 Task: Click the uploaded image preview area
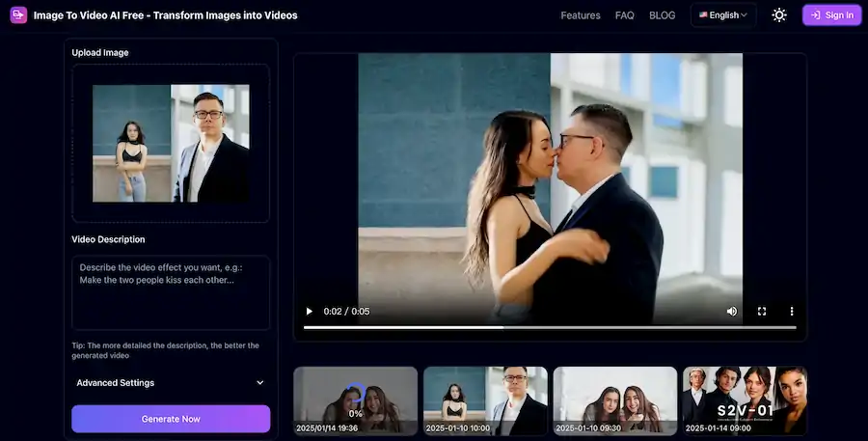tap(171, 144)
